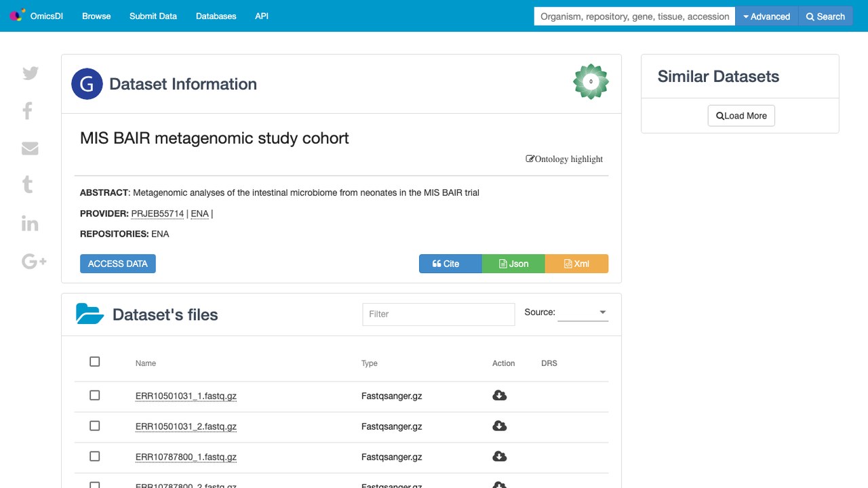
Task: Export dataset as Xml
Action: pos(576,264)
